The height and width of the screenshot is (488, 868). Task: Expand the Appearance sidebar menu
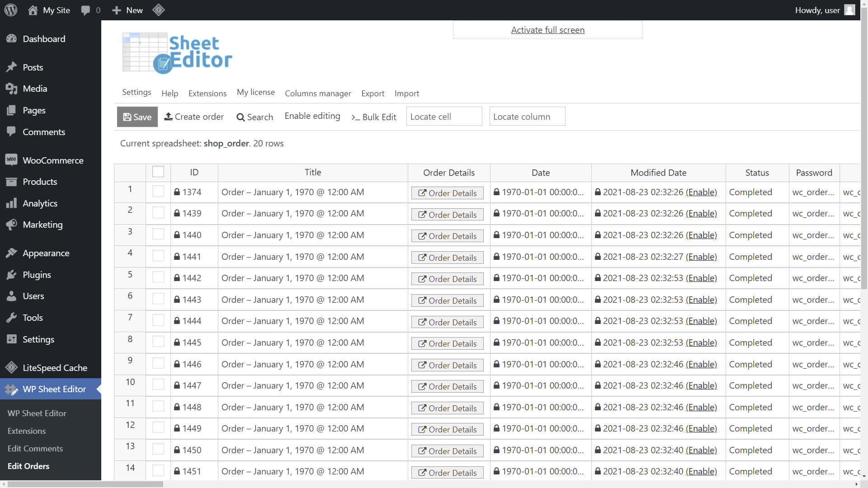pyautogui.click(x=46, y=253)
